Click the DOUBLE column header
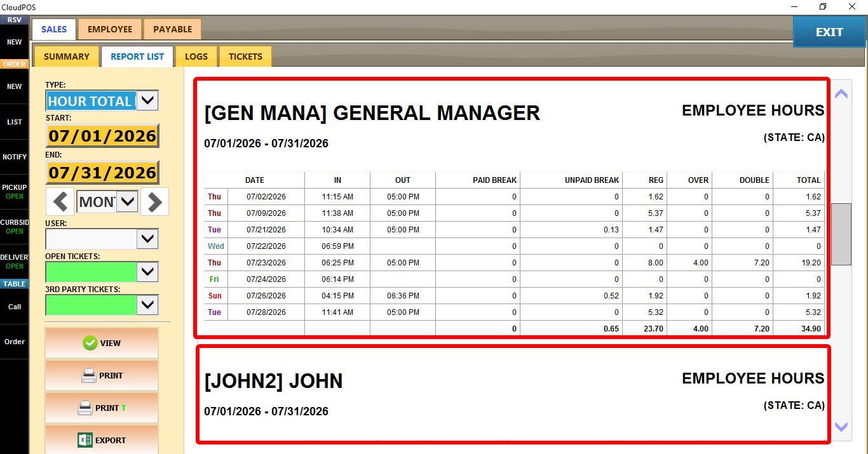Image resolution: width=868 pixels, height=454 pixels. tap(742, 180)
